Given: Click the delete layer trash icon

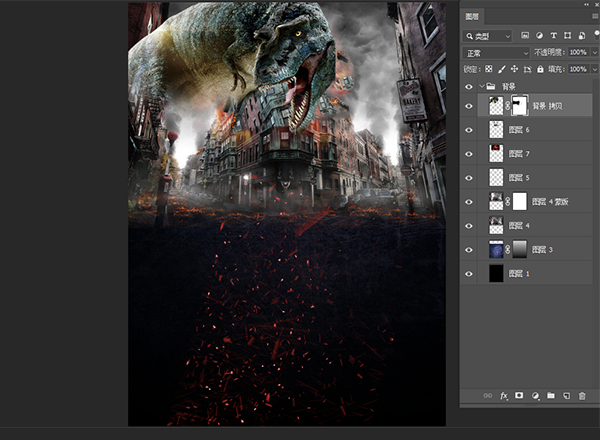Looking at the screenshot, I should tap(582, 396).
